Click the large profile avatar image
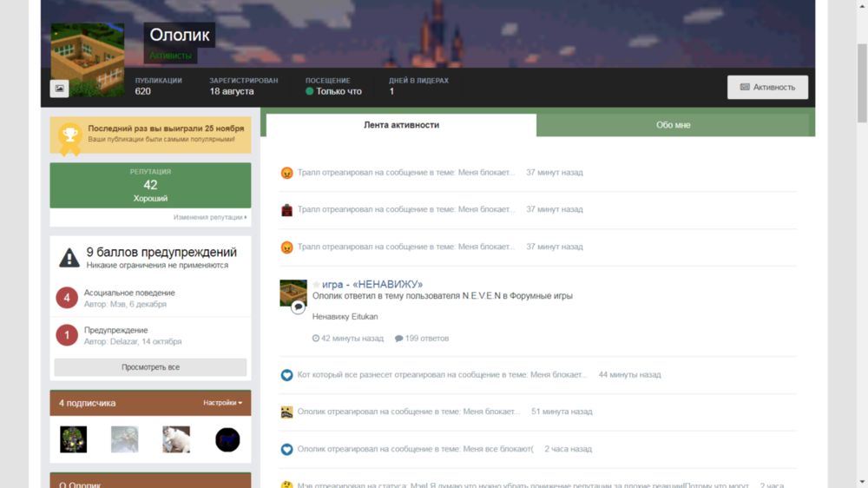Image resolution: width=868 pixels, height=488 pixels. (x=88, y=60)
